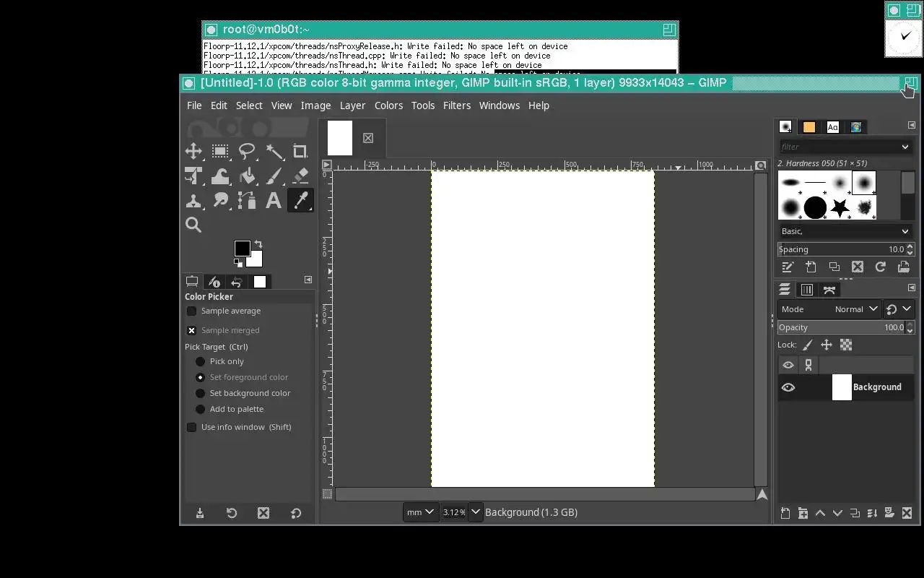Activate the Clone stamp tool

point(193,200)
